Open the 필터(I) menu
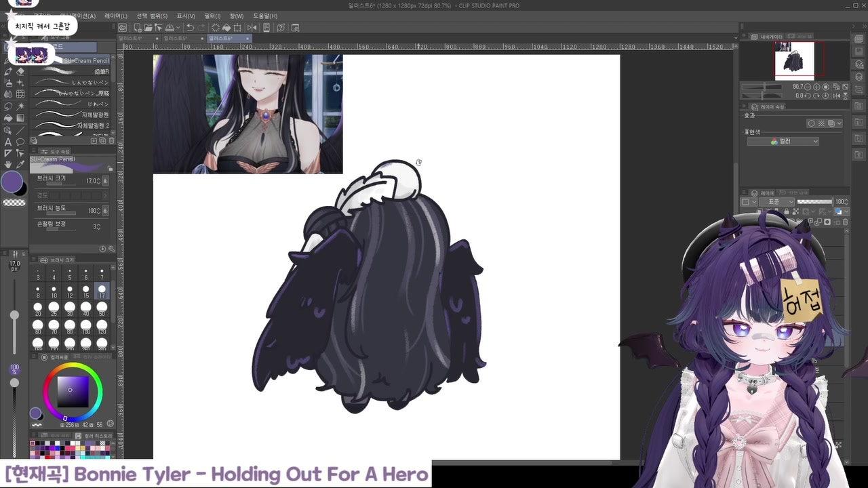Screen dimensions: 868x488 pyautogui.click(x=211, y=16)
